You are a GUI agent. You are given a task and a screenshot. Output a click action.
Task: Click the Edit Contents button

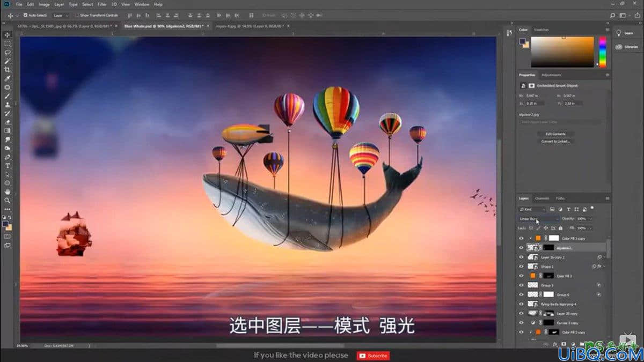click(x=555, y=134)
